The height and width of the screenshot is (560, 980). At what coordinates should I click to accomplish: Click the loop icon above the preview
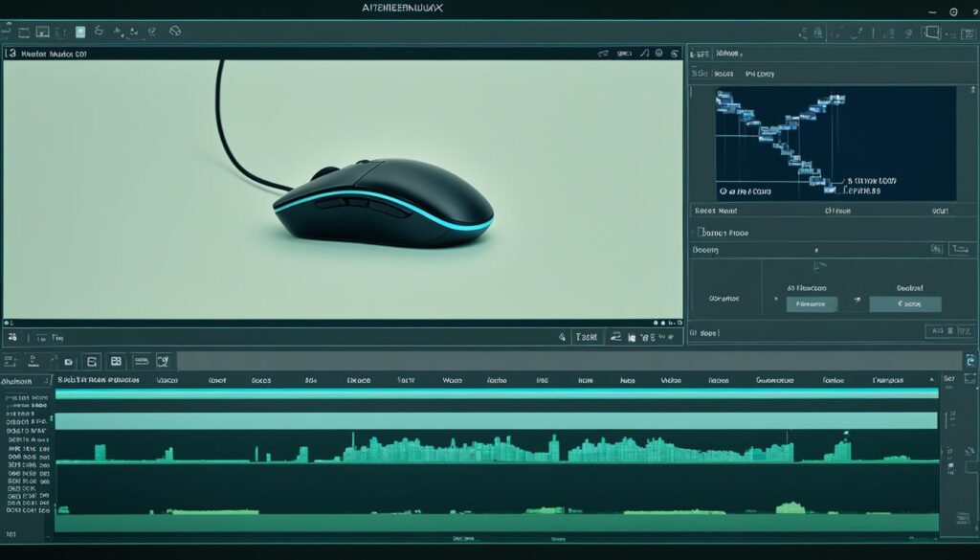[x=603, y=54]
